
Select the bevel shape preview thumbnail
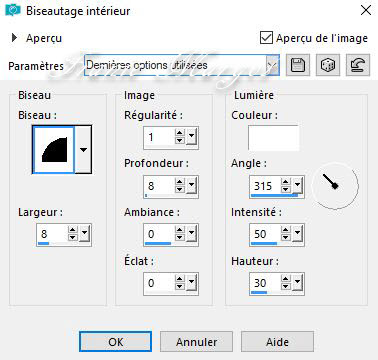pos(53,149)
